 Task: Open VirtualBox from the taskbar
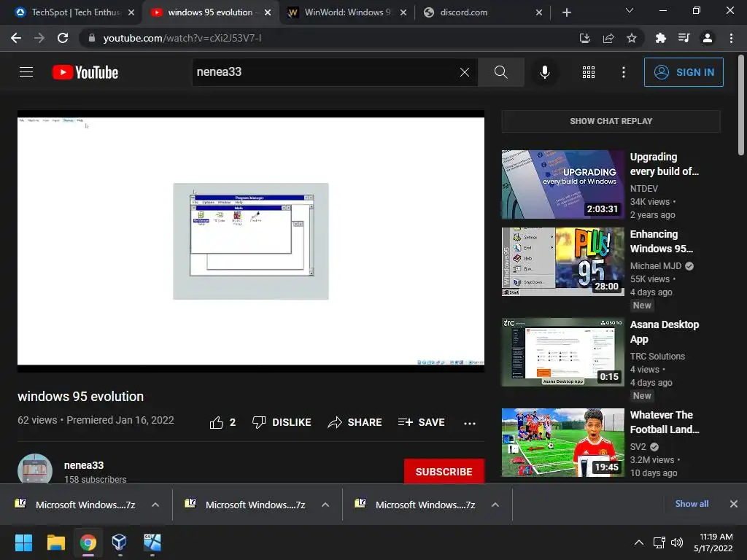click(119, 542)
